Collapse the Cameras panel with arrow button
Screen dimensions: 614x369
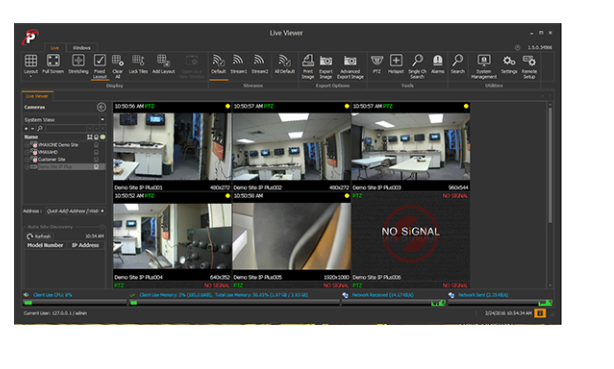point(101,107)
